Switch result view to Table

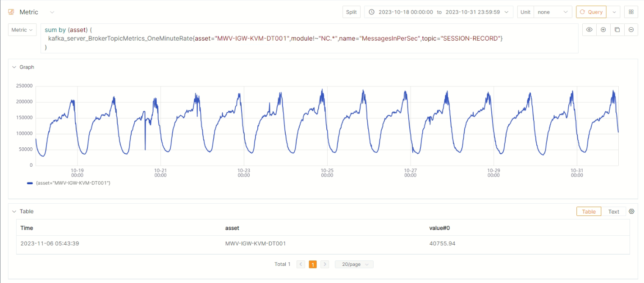point(589,211)
